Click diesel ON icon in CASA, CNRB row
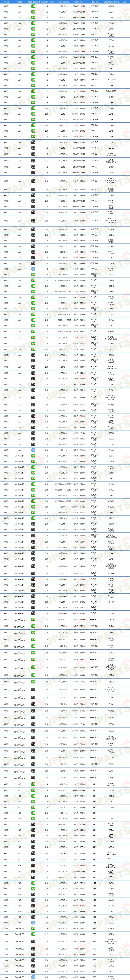The width and height of the screenshot is (130, 980). point(33,949)
